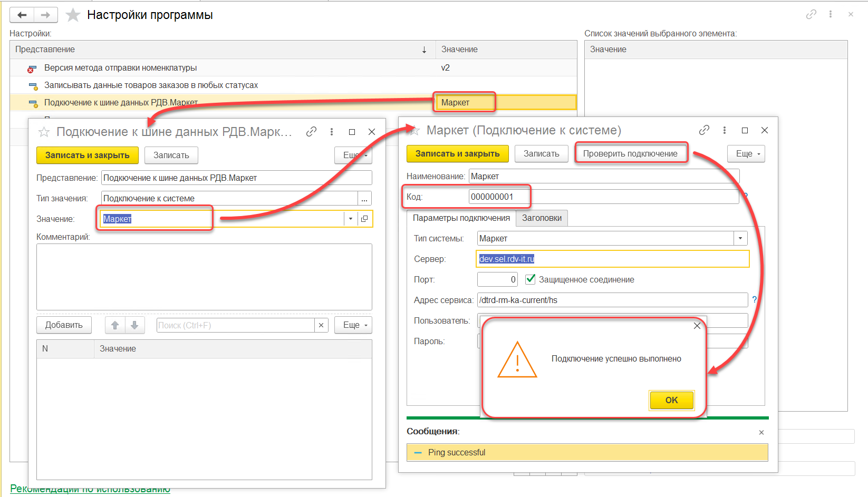This screenshot has height=497, width=868.
Task: Switch to Заголовки tab
Action: click(542, 218)
